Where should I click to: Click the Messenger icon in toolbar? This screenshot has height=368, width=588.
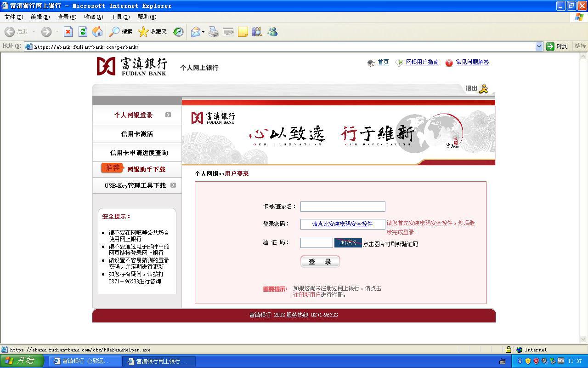tap(272, 32)
